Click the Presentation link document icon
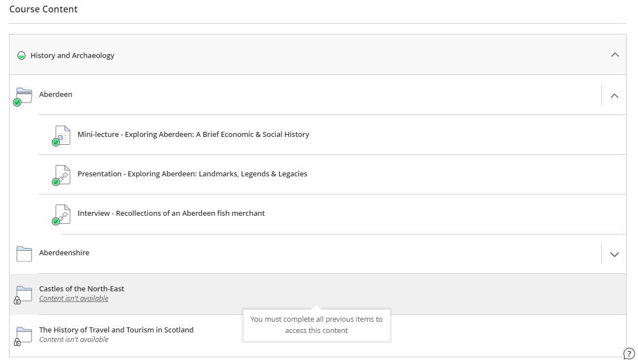The image size is (638, 364). click(62, 174)
